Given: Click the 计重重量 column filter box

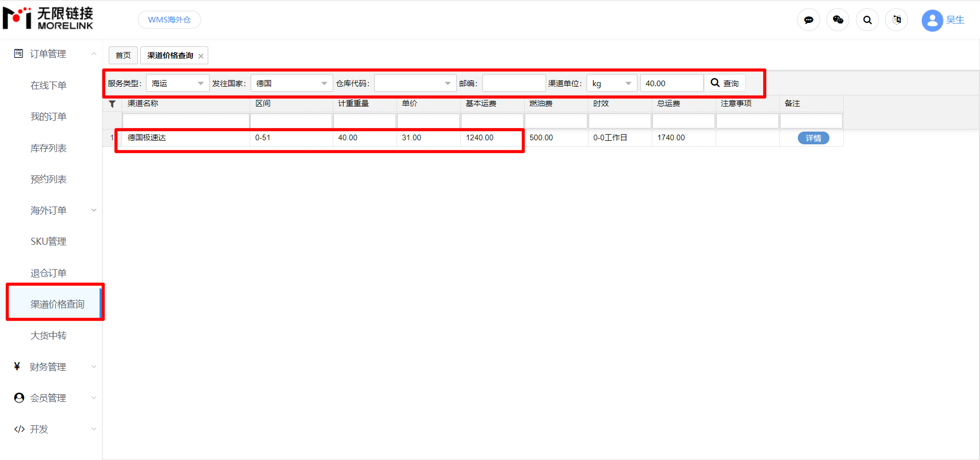Looking at the screenshot, I should coord(364,121).
